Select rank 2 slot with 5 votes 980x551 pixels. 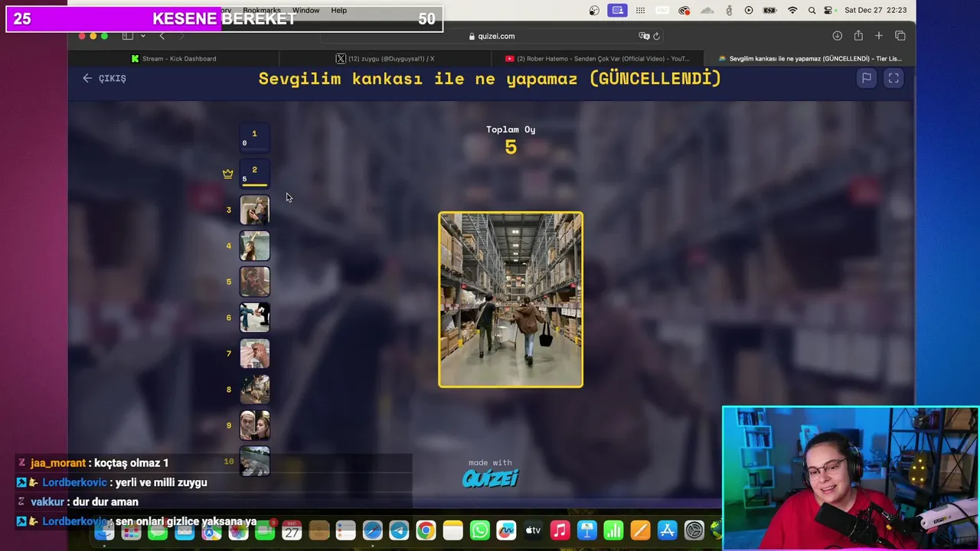pos(255,174)
